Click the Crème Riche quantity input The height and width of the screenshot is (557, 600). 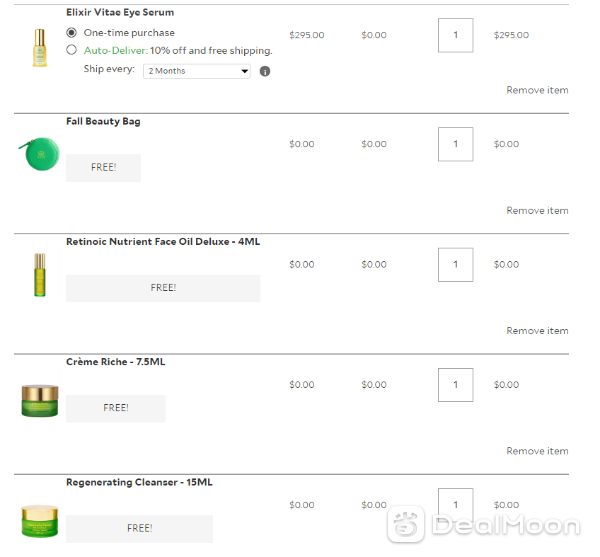pos(455,385)
